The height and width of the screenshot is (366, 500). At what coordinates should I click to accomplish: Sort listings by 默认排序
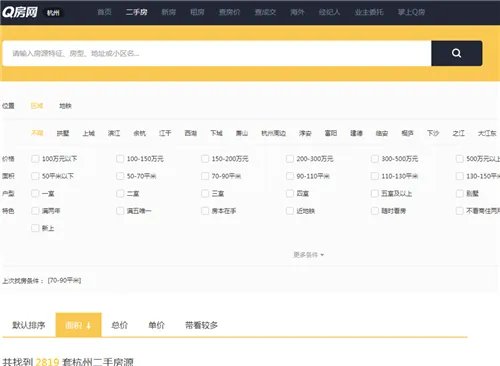29,325
